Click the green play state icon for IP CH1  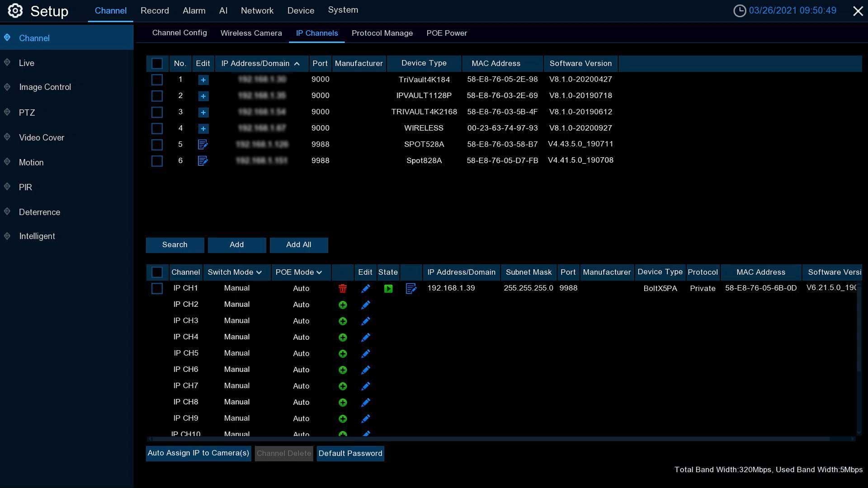pos(388,289)
